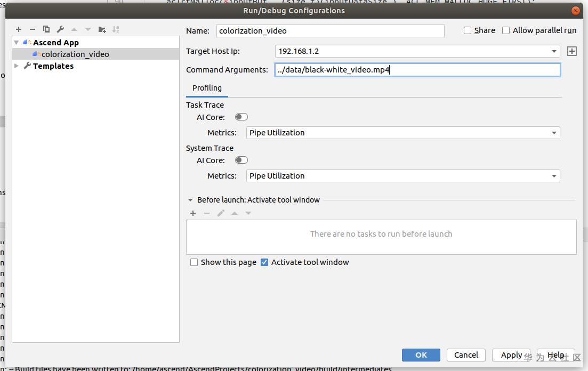Open edit templates wrench icon
The width and height of the screenshot is (588, 371).
tap(60, 29)
